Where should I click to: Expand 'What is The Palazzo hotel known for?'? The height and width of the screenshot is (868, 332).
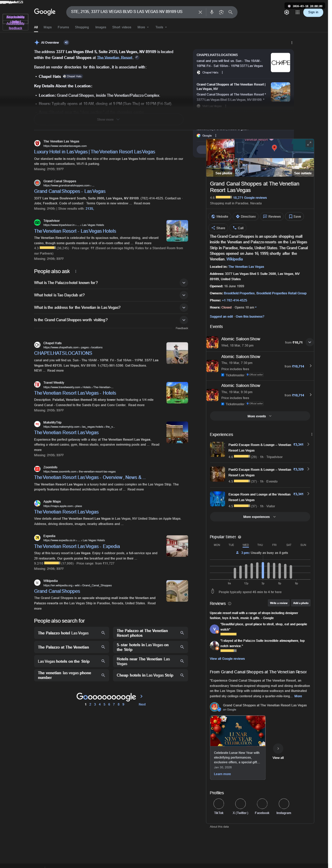111,283
